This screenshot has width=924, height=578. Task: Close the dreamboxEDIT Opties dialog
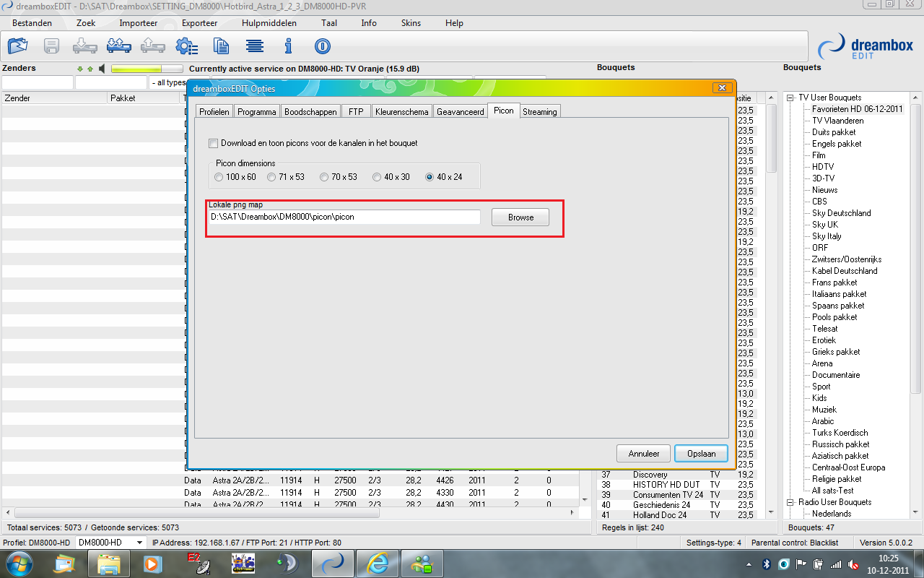pos(722,88)
